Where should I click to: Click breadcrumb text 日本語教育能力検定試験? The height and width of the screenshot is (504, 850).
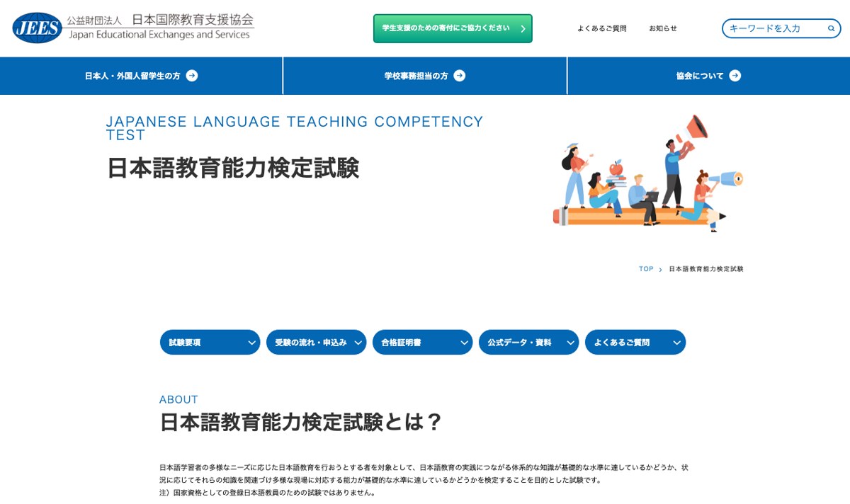pos(706,269)
